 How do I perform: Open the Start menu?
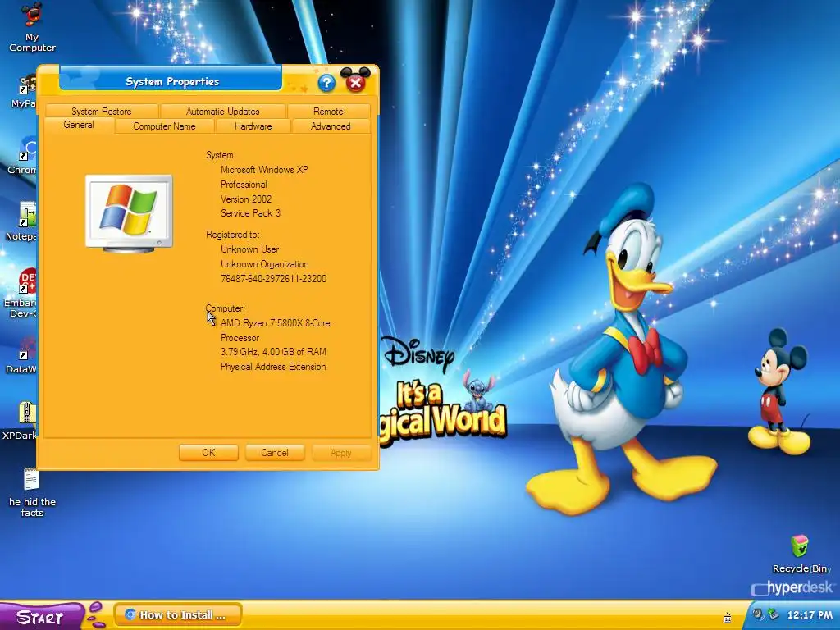pyautogui.click(x=41, y=617)
